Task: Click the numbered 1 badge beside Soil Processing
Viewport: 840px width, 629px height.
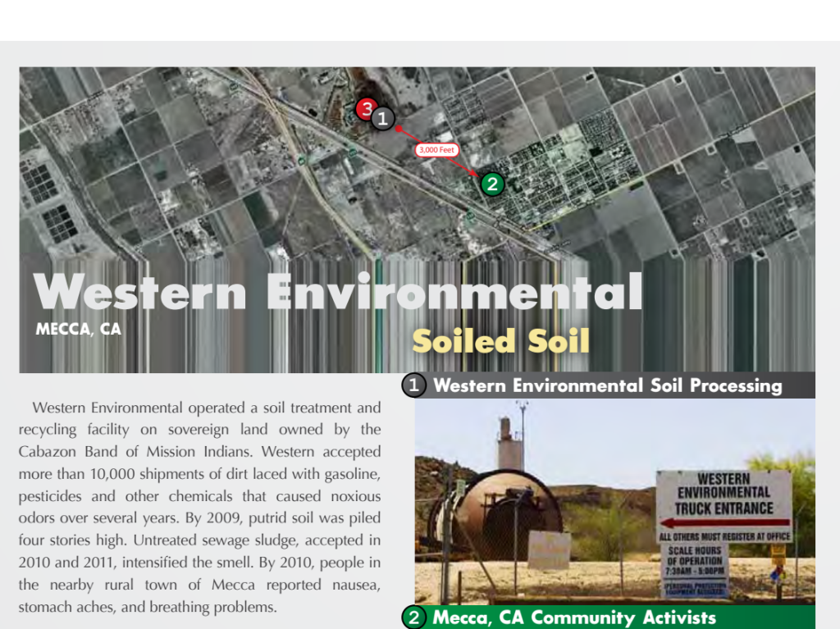Action: [413, 385]
